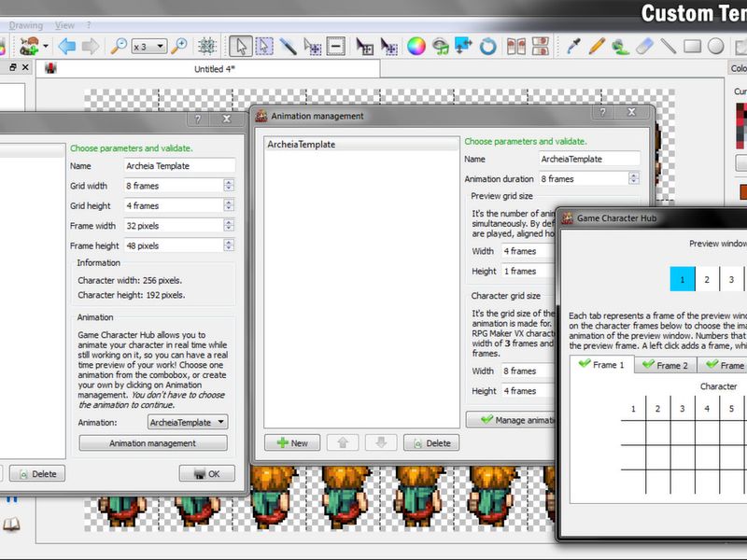The image size is (747, 560).
Task: Click the Preview grid Width 4 frames field
Action: point(528,251)
